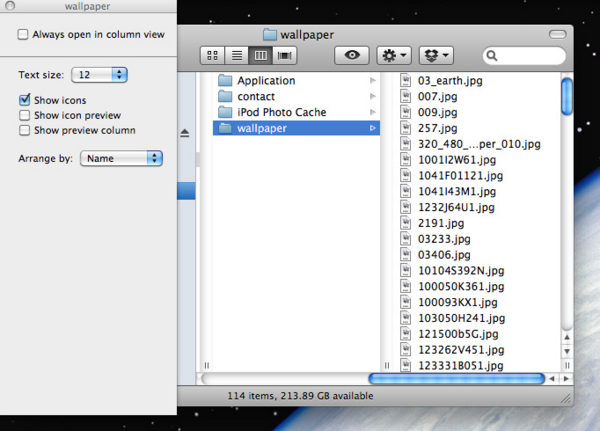Expand arrow next to Application folder

tap(373, 80)
